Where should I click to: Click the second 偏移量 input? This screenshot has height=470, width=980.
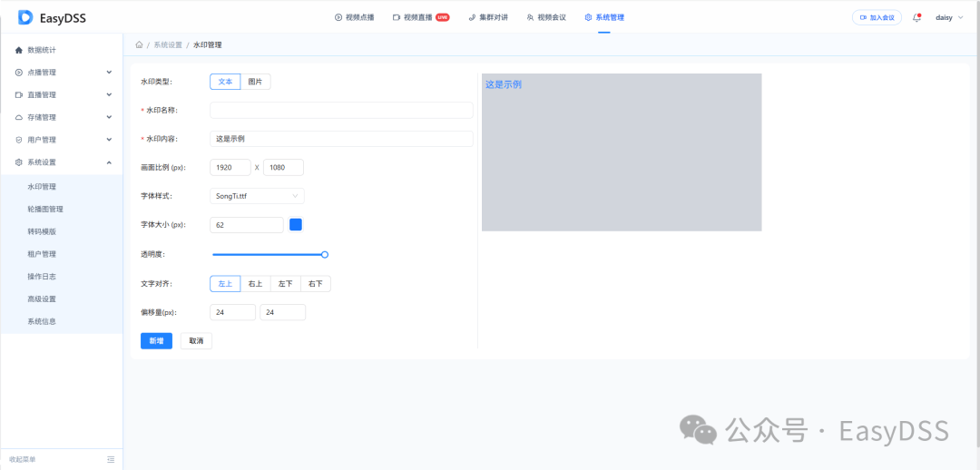point(282,312)
